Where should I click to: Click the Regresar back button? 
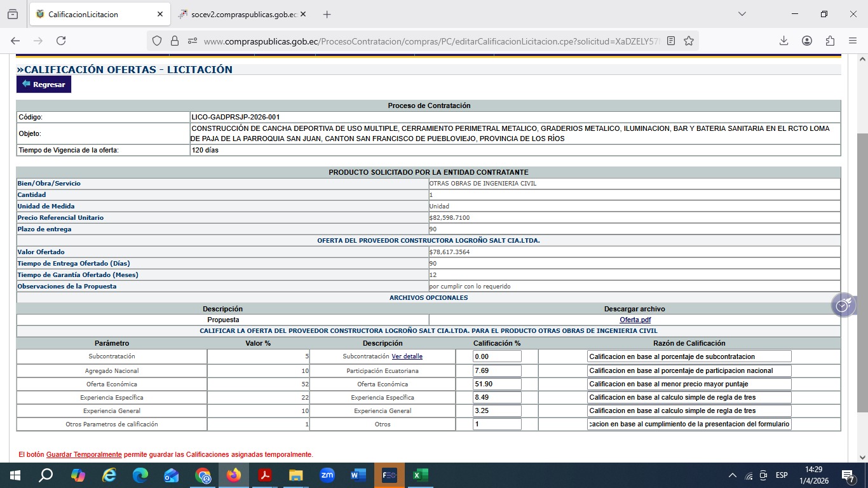tap(44, 85)
